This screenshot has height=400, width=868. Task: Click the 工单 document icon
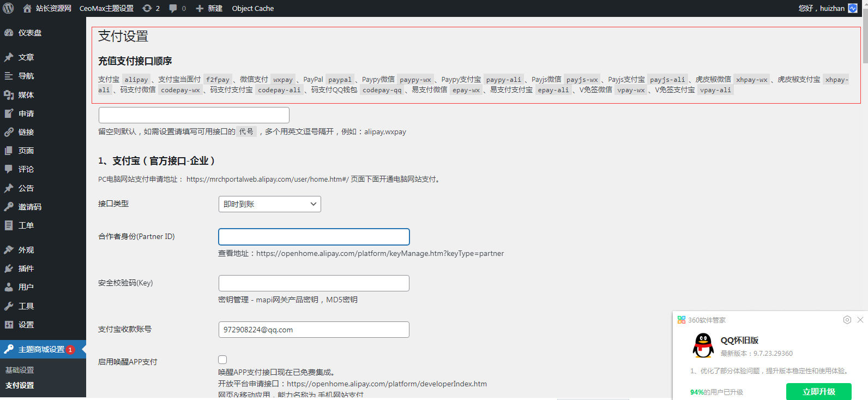pos(9,225)
